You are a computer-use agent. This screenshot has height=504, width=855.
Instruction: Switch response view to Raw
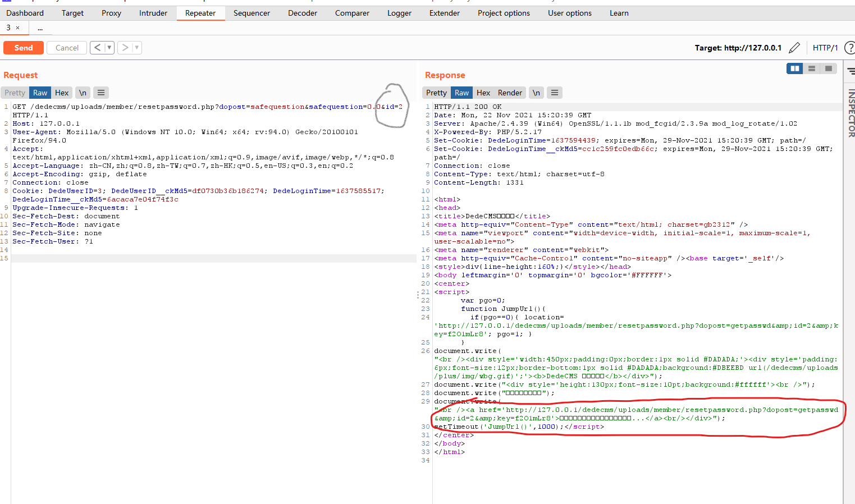coord(461,93)
